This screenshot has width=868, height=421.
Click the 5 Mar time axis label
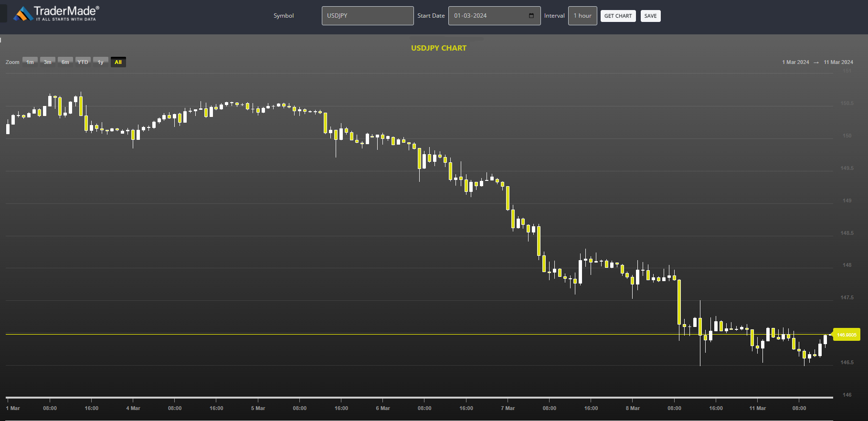[x=258, y=408]
